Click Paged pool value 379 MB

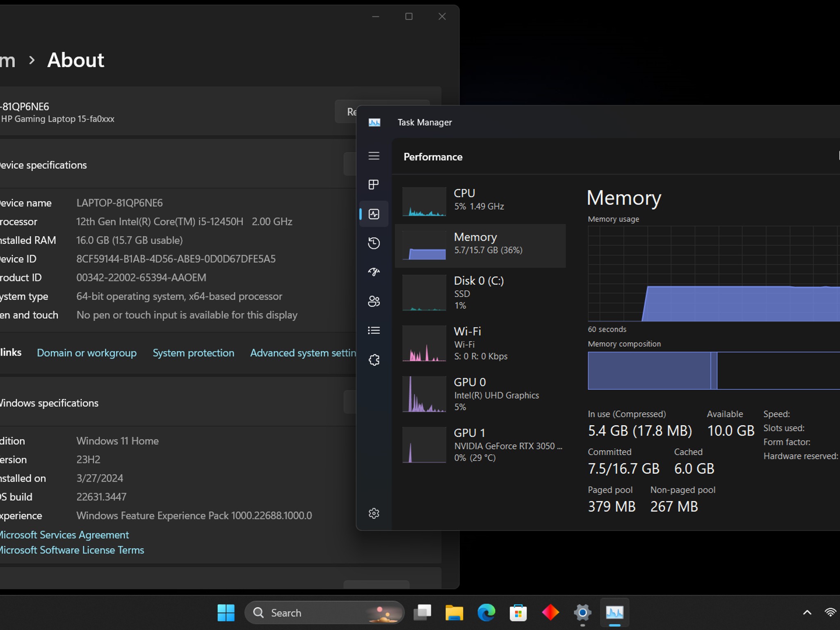612,507
